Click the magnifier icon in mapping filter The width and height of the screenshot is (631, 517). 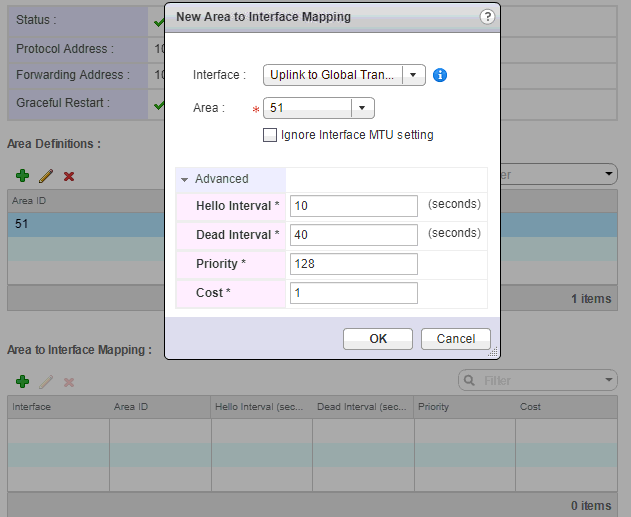coord(470,381)
